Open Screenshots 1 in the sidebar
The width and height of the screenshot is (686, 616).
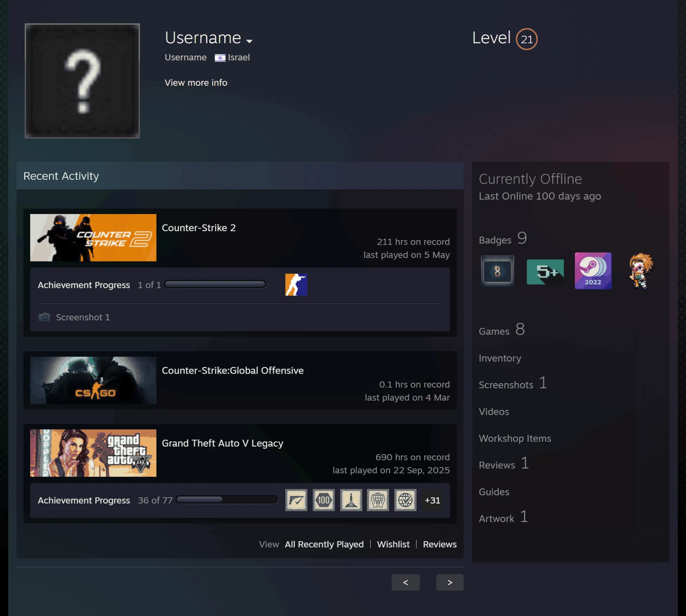click(x=513, y=383)
